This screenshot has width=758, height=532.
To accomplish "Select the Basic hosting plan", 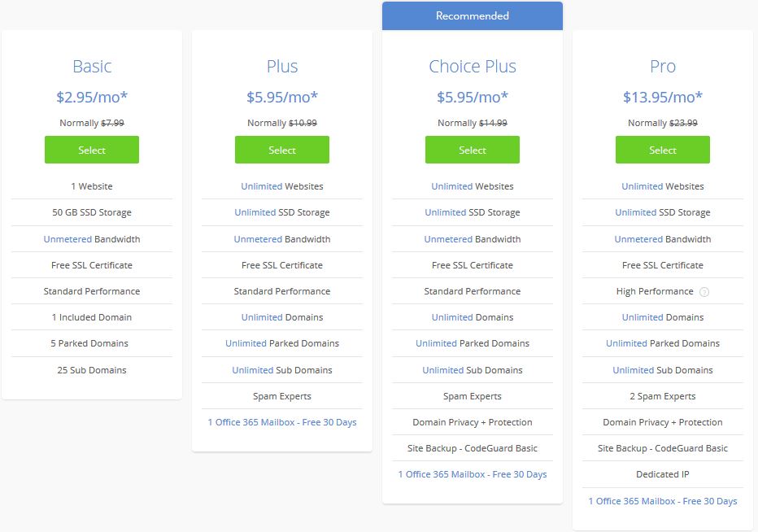I will point(92,150).
